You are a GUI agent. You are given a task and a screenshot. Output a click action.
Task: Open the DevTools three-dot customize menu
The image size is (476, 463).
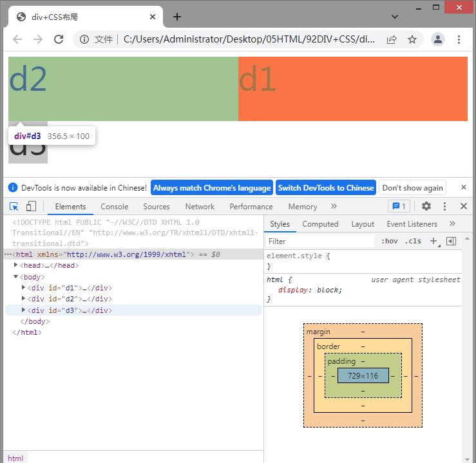[444, 206]
